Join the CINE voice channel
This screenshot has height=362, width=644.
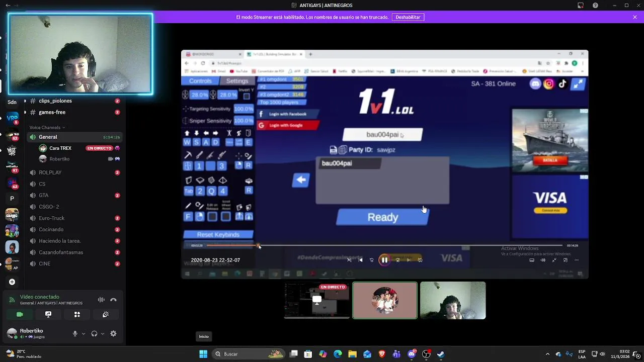tap(73, 263)
